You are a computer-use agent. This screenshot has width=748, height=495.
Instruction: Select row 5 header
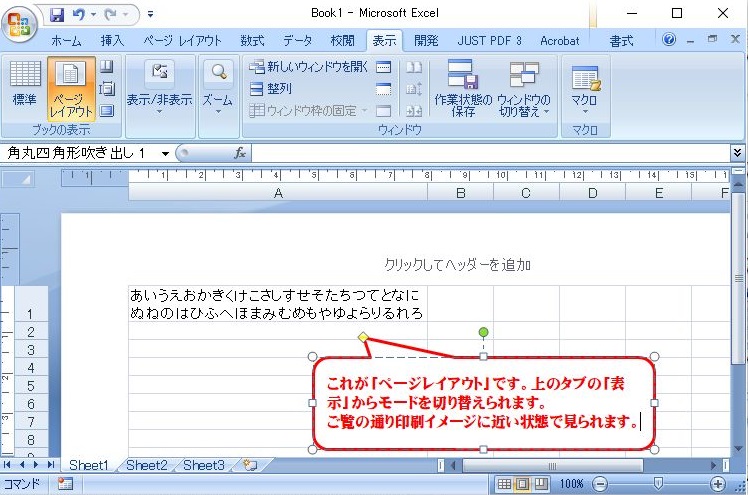click(31, 385)
